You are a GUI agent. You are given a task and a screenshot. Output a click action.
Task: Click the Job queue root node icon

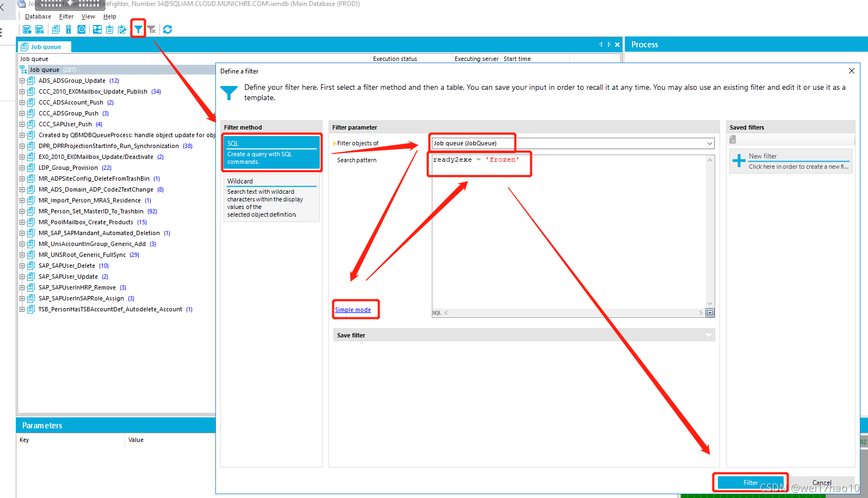tap(23, 70)
